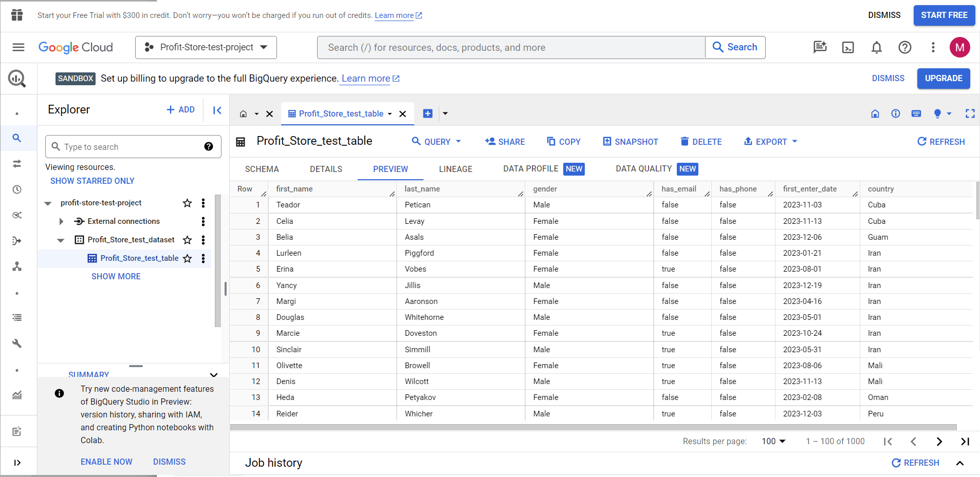Image resolution: width=980 pixels, height=477 pixels.
Task: Select the search icon in BigQuery sidebar
Action: (17, 138)
